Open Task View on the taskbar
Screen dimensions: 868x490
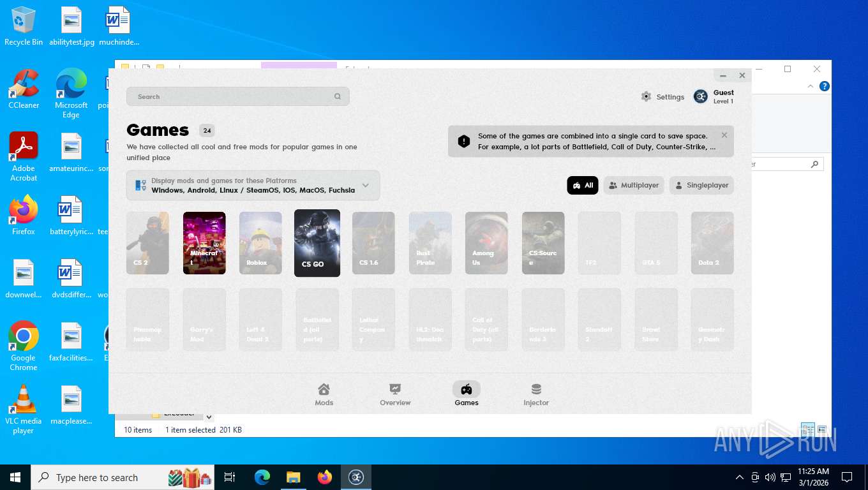coord(230,477)
